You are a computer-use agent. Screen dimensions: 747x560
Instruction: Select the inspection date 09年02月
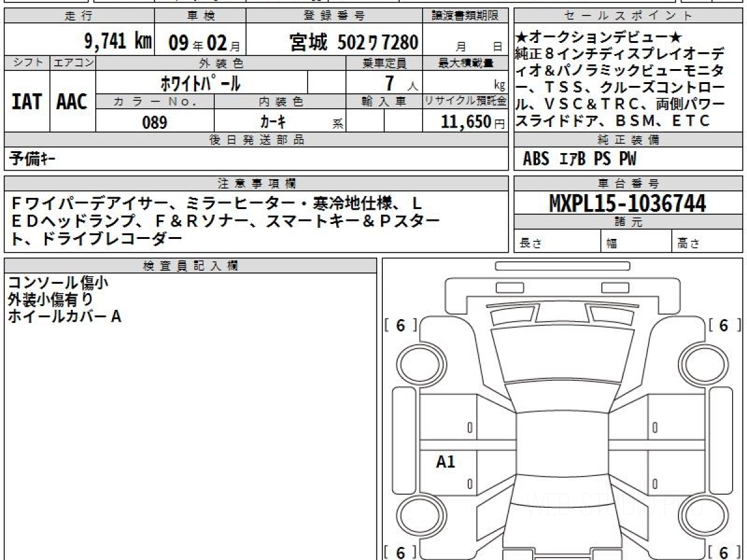tap(204, 43)
